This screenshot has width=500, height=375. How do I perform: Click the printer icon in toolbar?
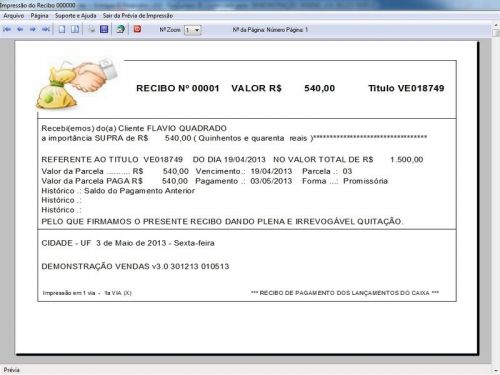91,29
